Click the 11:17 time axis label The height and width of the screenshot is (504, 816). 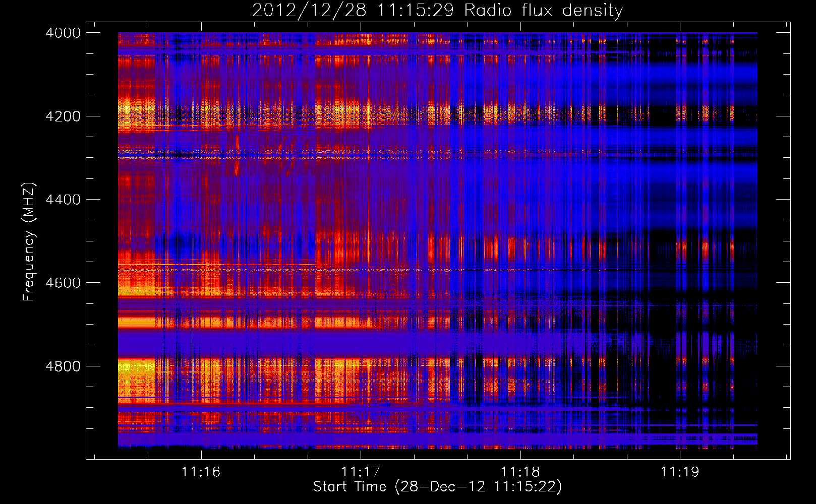361,472
